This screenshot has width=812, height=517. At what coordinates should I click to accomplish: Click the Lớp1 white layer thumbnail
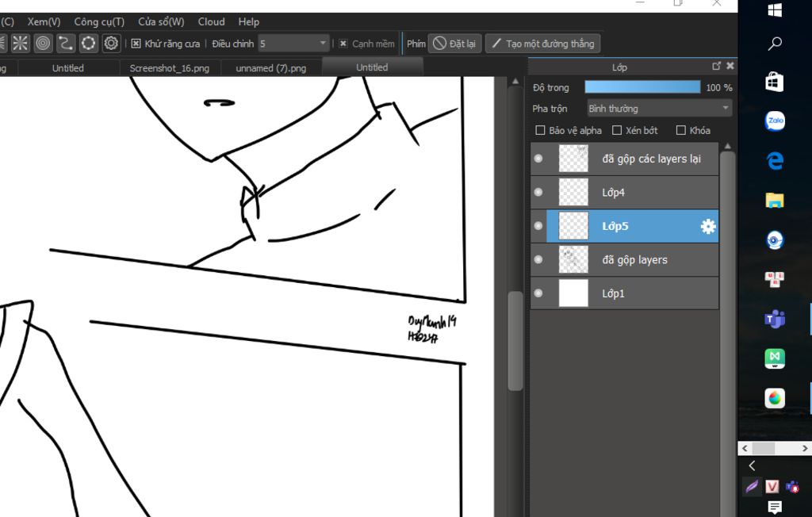point(573,293)
